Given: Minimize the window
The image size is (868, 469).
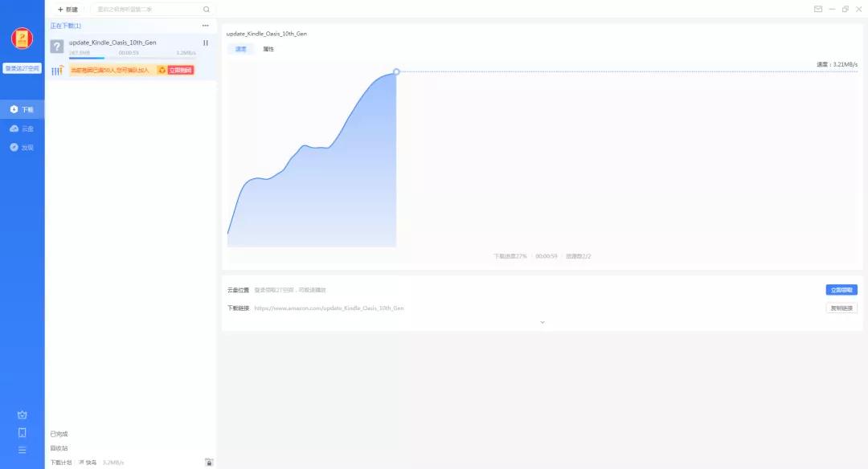Looking at the screenshot, I should click(x=832, y=9).
